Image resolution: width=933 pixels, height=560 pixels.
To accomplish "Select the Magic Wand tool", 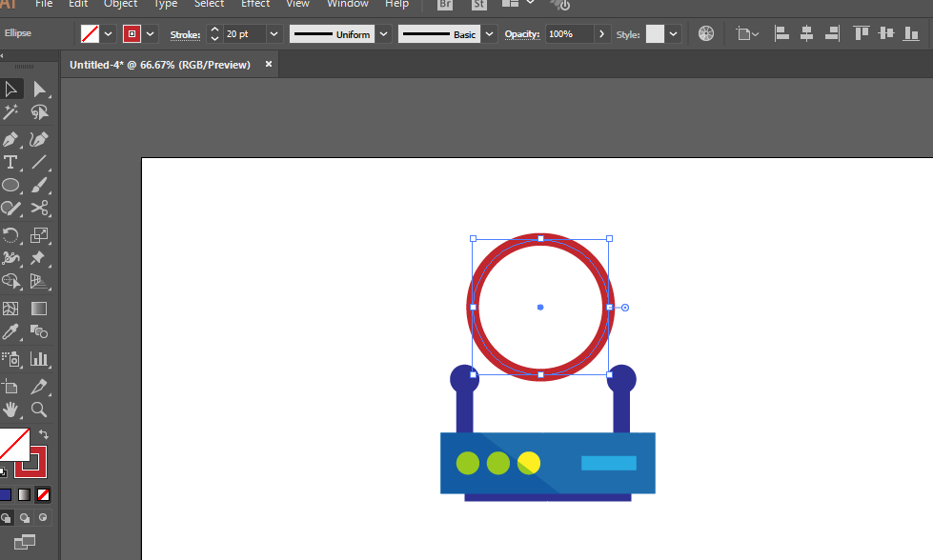I will pos(10,113).
